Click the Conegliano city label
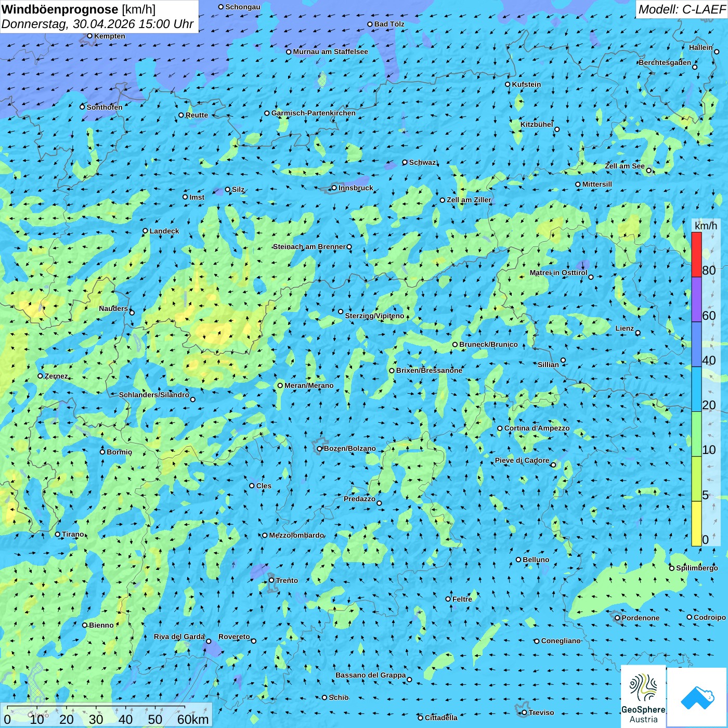 pyautogui.click(x=561, y=641)
